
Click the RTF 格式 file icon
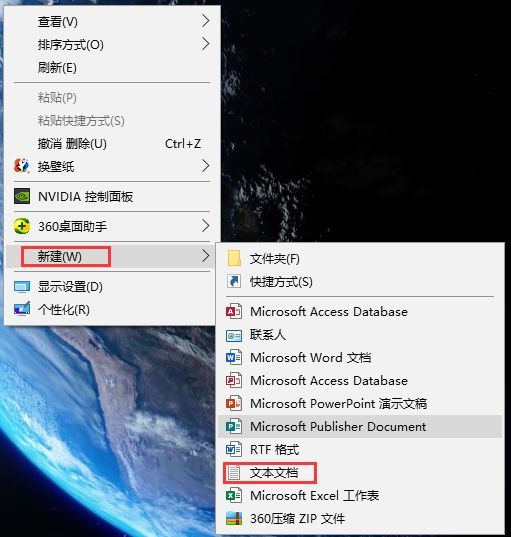(234, 449)
